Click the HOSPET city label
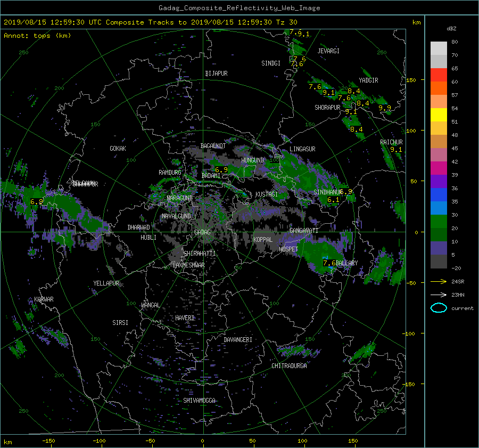 pyautogui.click(x=288, y=249)
